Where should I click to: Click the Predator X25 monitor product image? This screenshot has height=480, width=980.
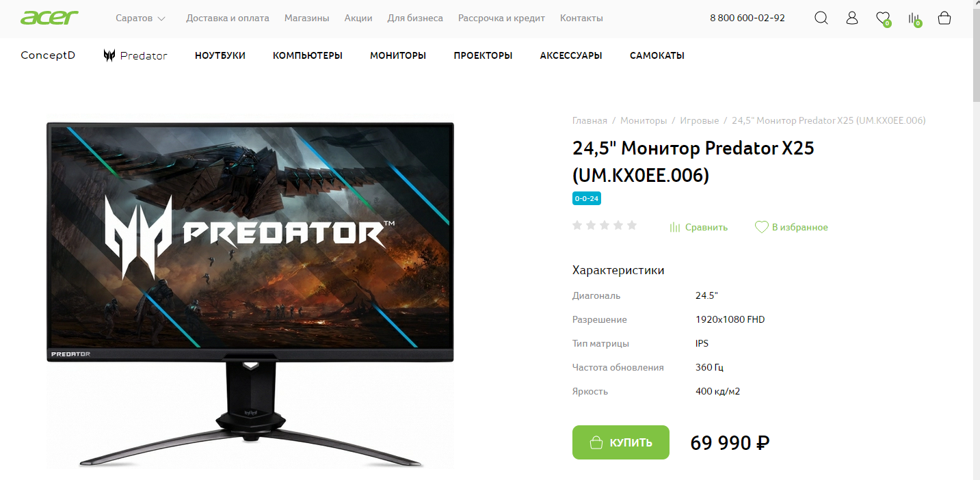[250, 294]
